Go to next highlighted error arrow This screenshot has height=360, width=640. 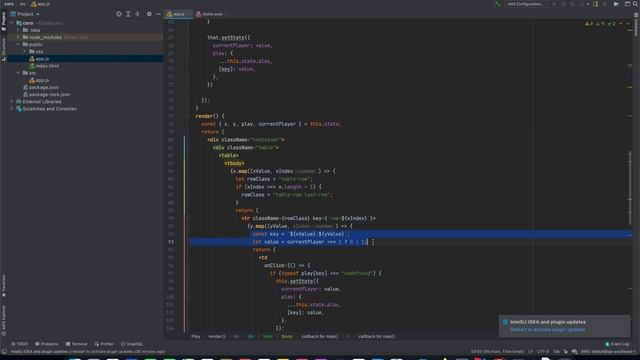628,24
